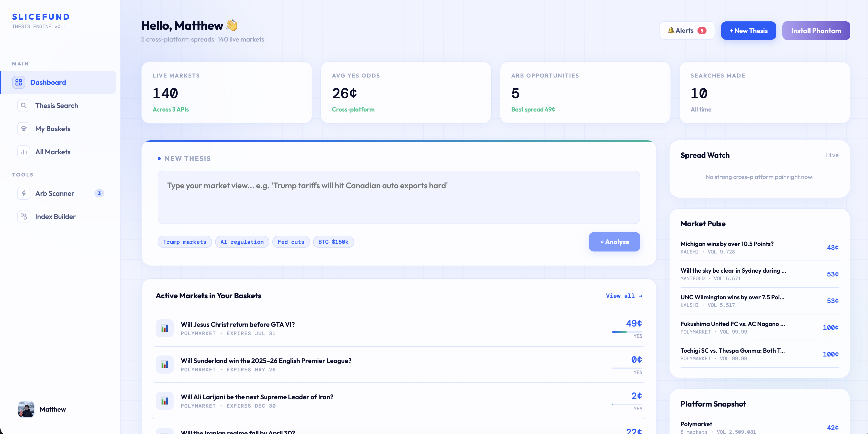This screenshot has height=434, width=868.
Task: Click the Jesus Christ market chart icon
Action: 164,328
